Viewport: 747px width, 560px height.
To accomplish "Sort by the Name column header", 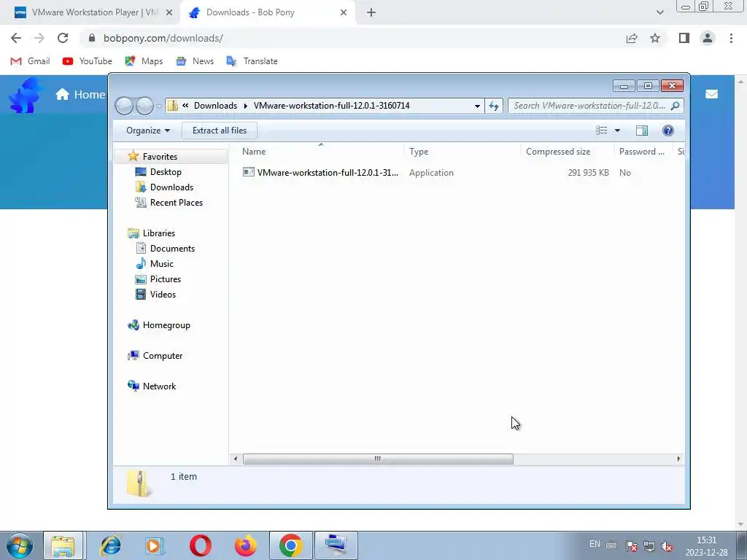I will click(x=321, y=152).
